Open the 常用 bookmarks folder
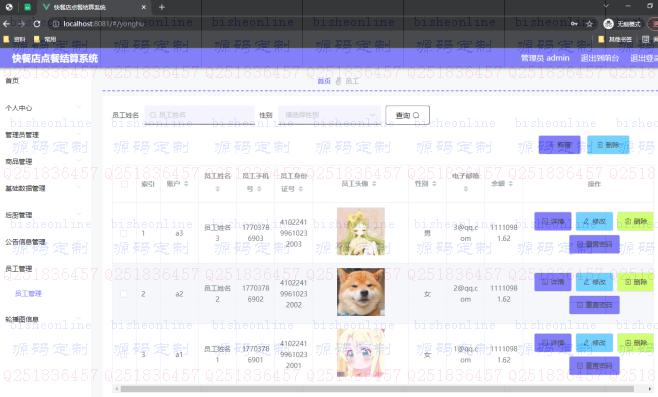658x397 pixels. tap(45, 39)
